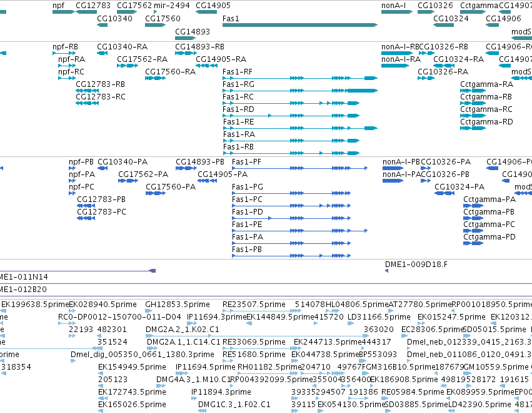Click the CG14893-PB protein label
The image size is (532, 414).
click(x=200, y=161)
